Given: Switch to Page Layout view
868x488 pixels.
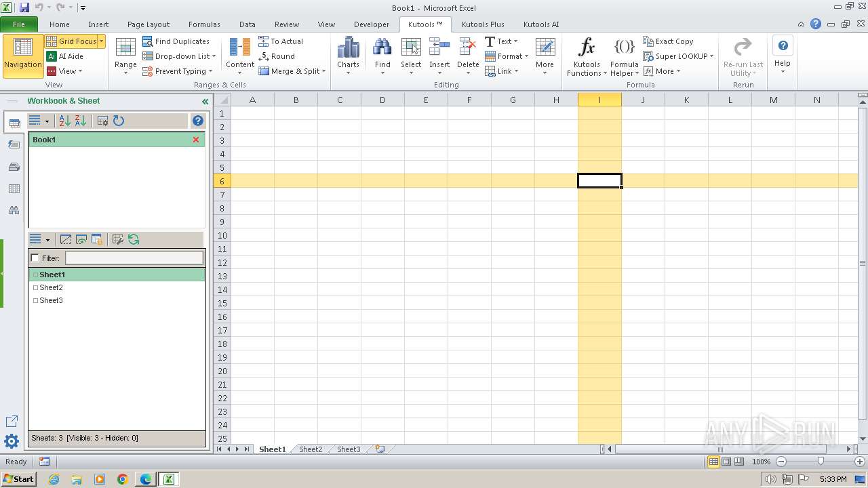Looking at the screenshot, I should 726,462.
